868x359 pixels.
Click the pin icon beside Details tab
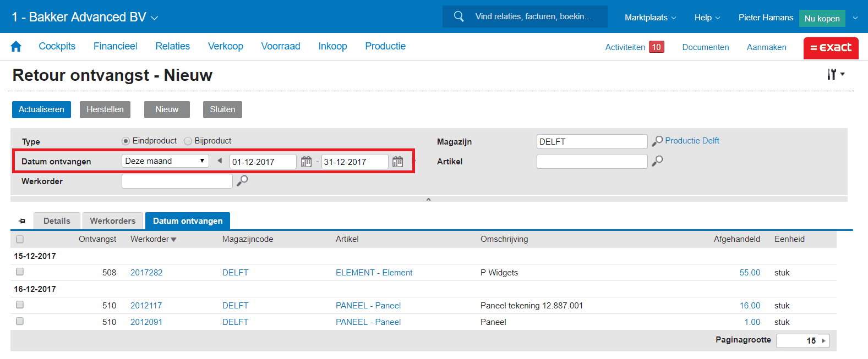[22, 221]
